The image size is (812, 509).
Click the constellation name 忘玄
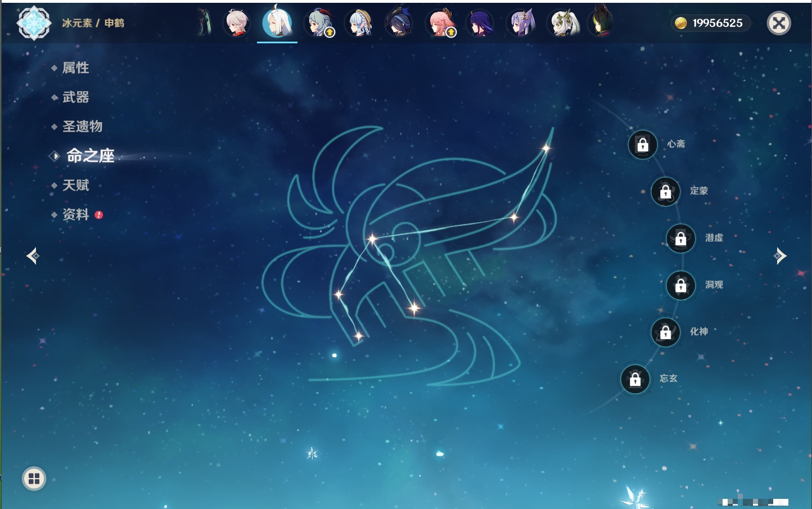669,379
